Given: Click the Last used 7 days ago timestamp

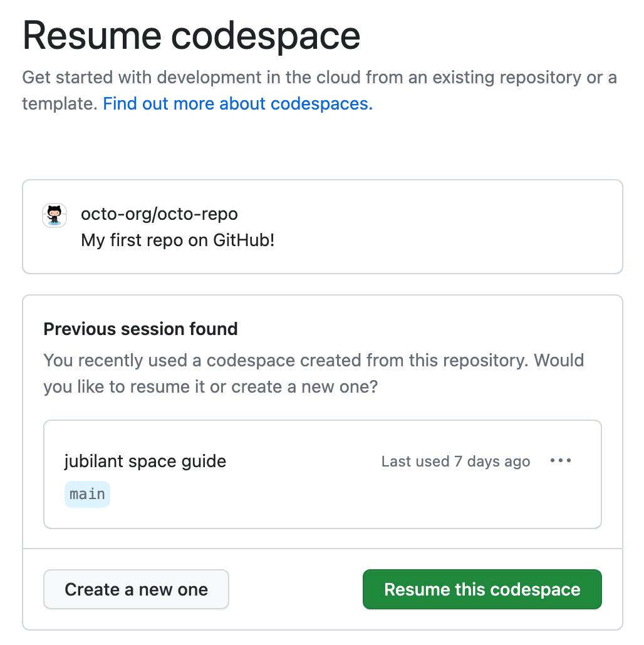Looking at the screenshot, I should [455, 461].
